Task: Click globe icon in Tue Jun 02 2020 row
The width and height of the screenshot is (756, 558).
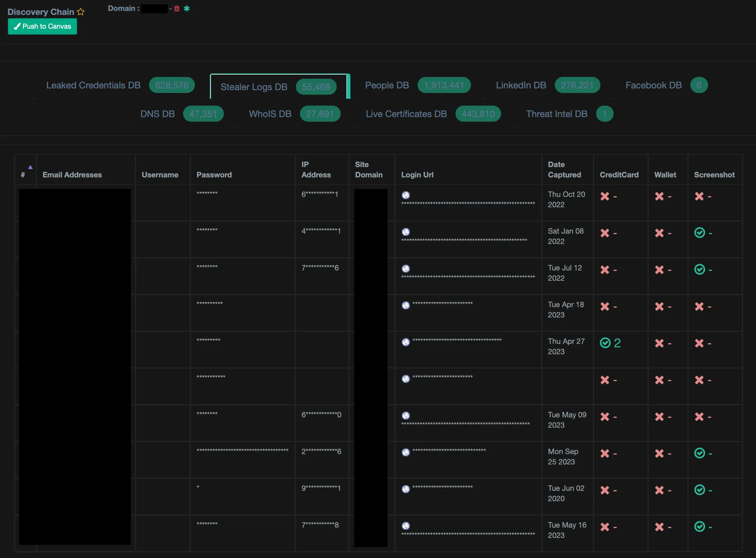Action: coord(406,489)
